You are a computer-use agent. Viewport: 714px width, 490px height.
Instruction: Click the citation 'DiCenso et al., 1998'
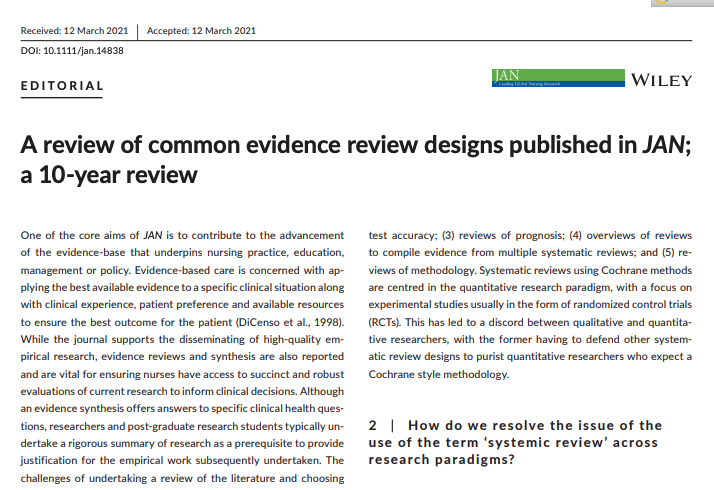tap(289, 322)
